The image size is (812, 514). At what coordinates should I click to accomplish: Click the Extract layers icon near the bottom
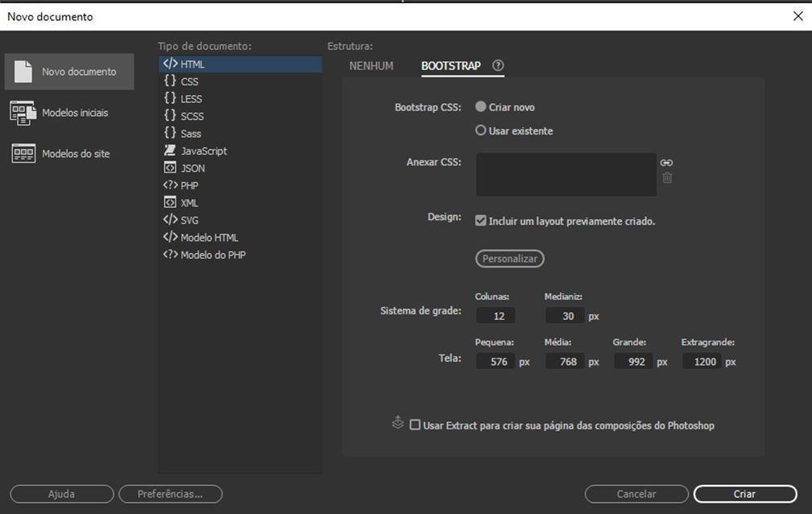click(397, 422)
